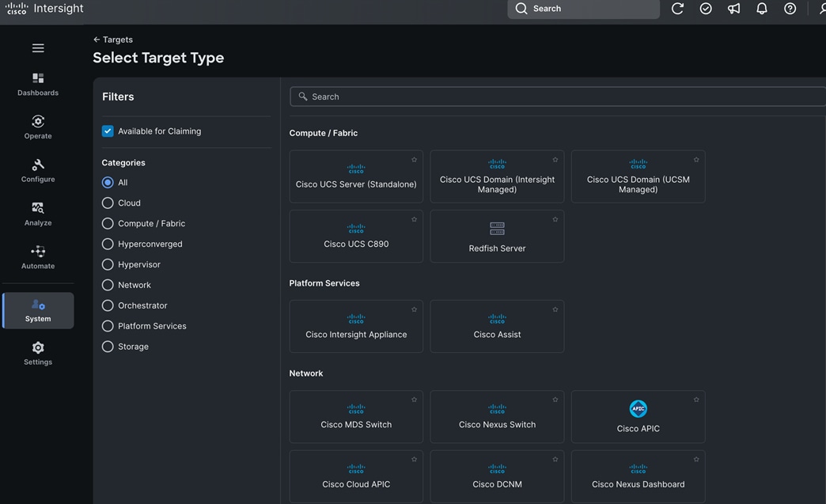Image resolution: width=826 pixels, height=504 pixels.
Task: Open the Settings sidebar section
Action: click(38, 354)
